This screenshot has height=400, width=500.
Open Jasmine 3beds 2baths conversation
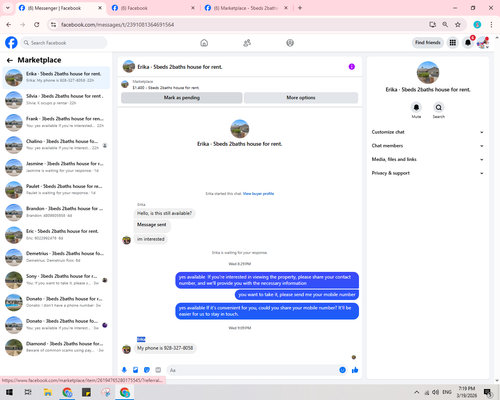coord(56,167)
